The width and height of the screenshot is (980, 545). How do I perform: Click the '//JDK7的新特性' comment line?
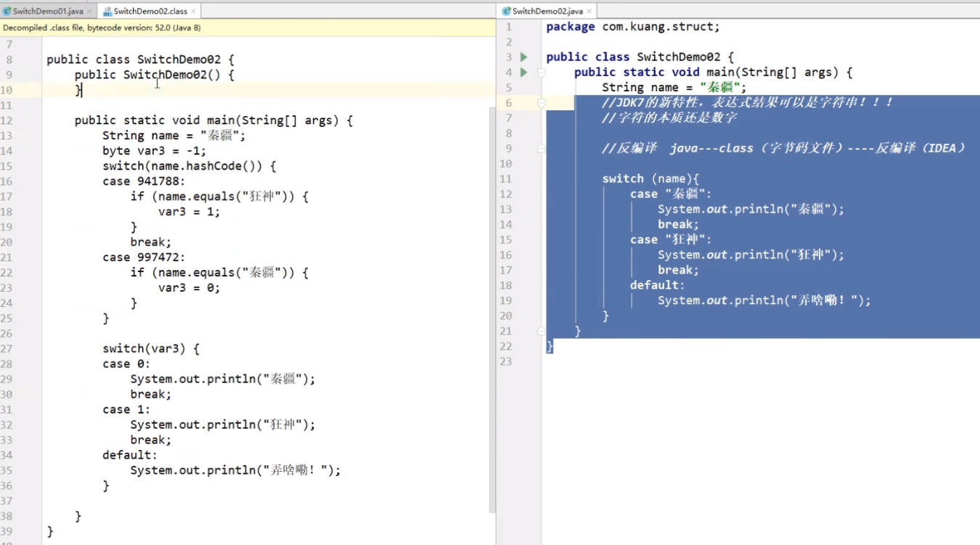(747, 102)
